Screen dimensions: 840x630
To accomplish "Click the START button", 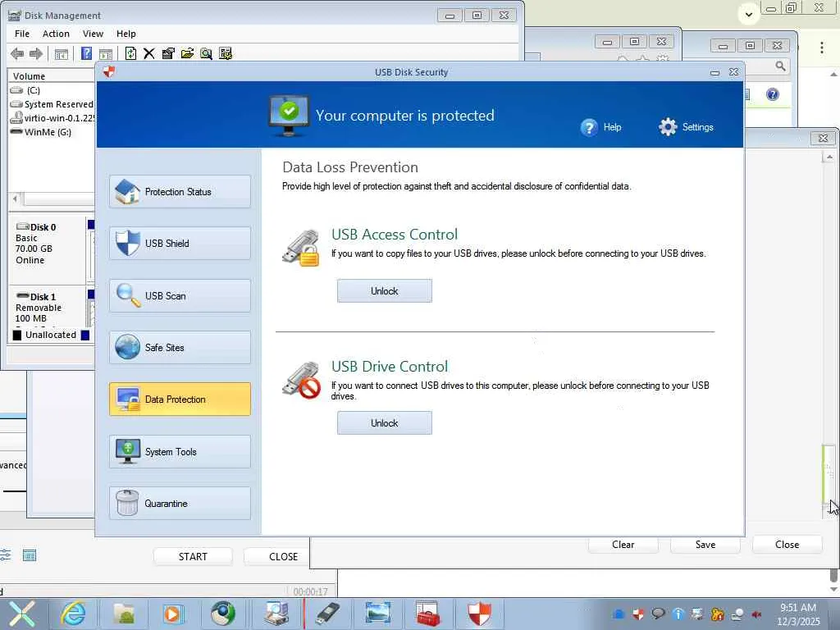I will point(193,557).
